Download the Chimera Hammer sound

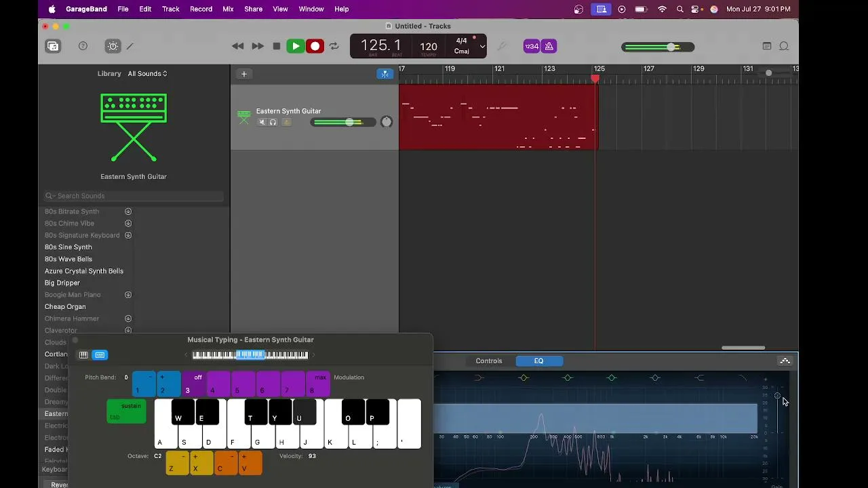[x=128, y=319]
